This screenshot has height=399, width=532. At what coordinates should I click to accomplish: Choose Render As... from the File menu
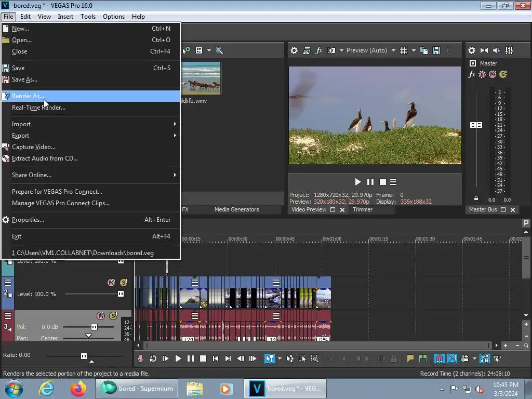(x=28, y=96)
